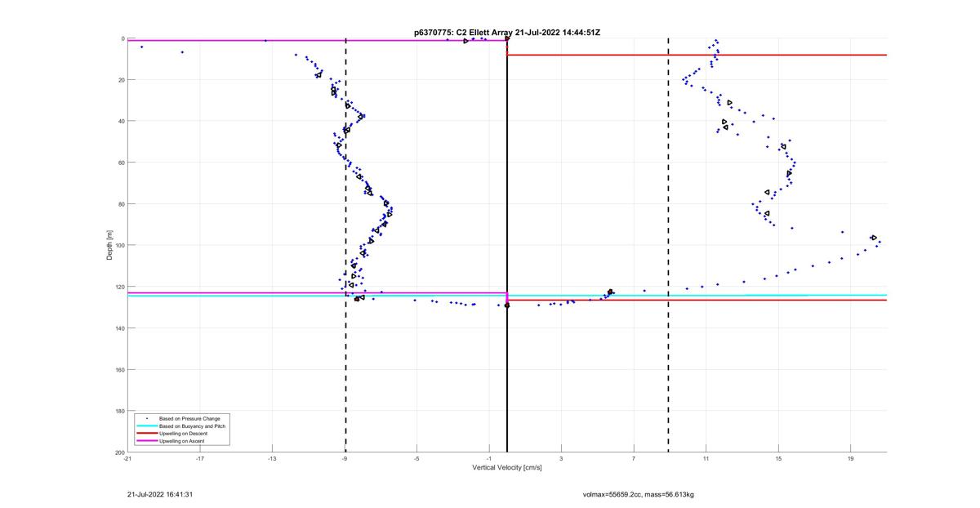
Task: Select legend entry 'Upwelling on Descent'
Action: (184, 434)
